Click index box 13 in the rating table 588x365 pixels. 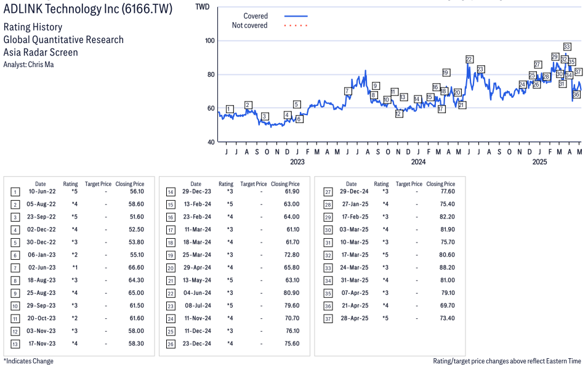(15, 345)
